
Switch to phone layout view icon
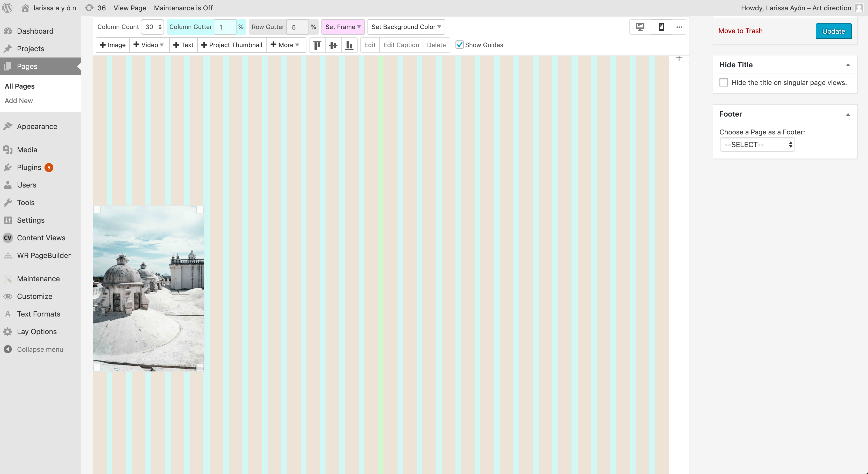[661, 27]
